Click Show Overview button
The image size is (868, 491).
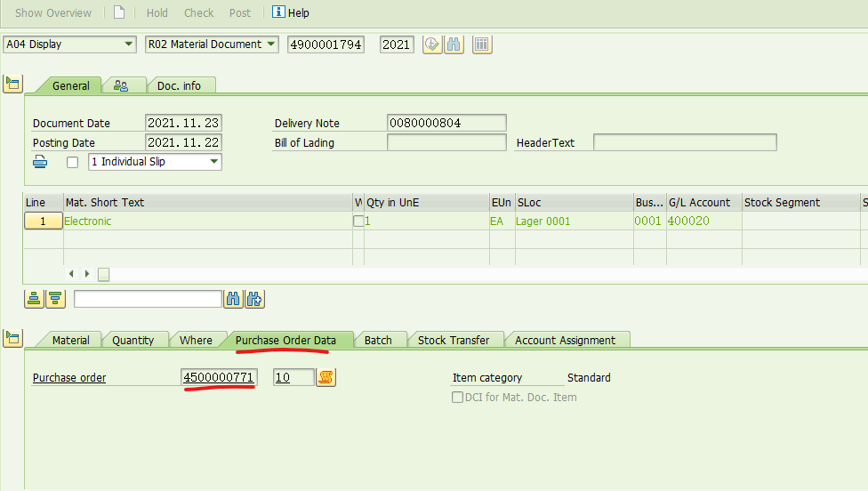click(53, 12)
